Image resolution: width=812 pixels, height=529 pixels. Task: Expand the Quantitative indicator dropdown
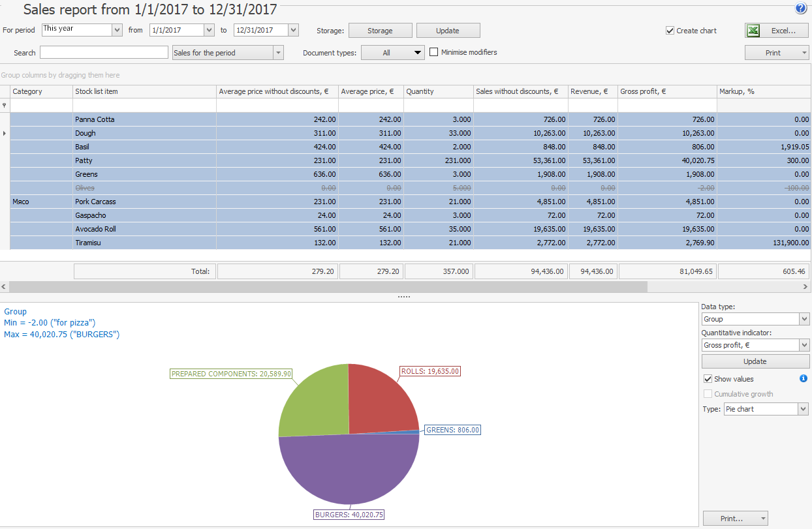804,345
